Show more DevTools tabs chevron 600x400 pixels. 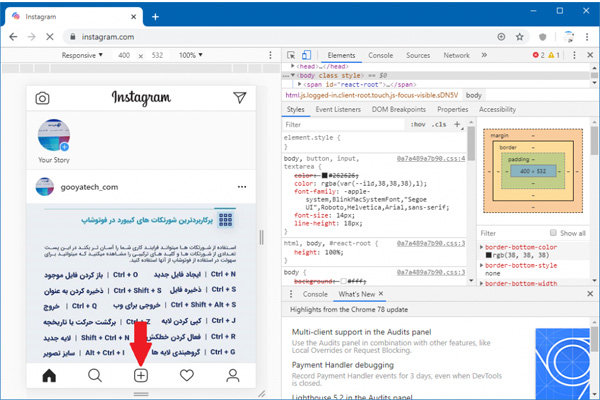(x=484, y=55)
